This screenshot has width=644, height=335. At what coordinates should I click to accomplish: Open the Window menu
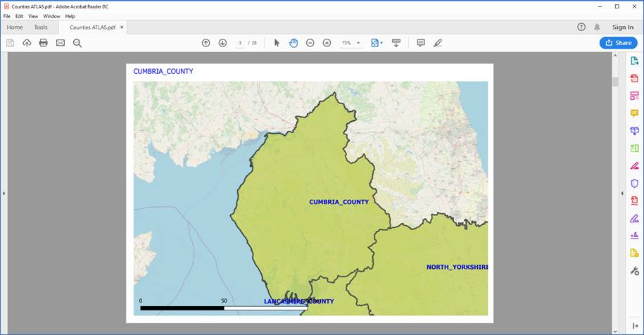point(51,16)
